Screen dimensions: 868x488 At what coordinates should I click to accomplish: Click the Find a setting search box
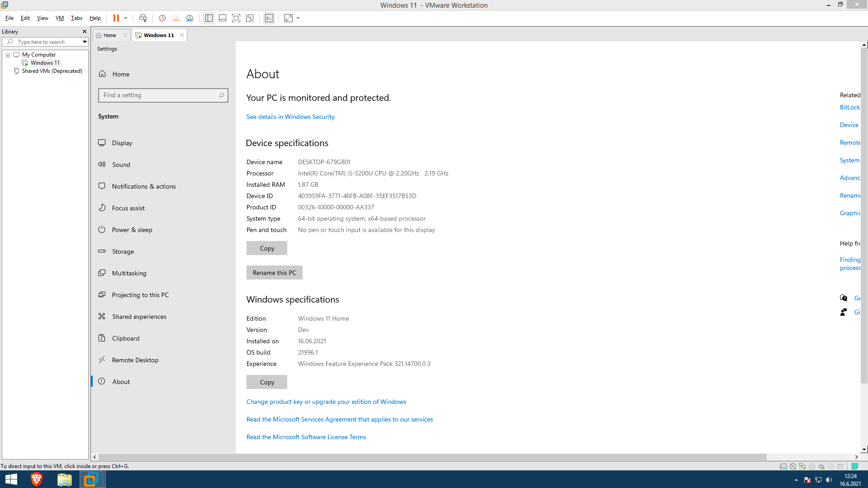tap(163, 95)
